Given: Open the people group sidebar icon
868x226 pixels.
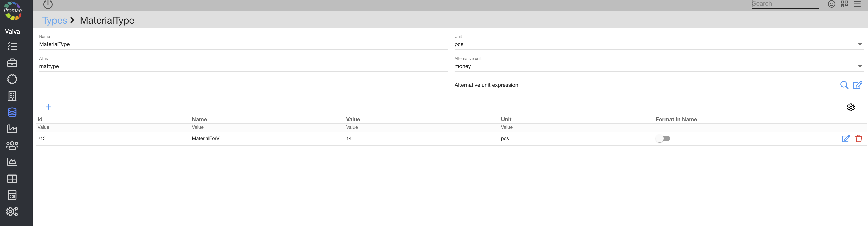Looking at the screenshot, I should [12, 145].
